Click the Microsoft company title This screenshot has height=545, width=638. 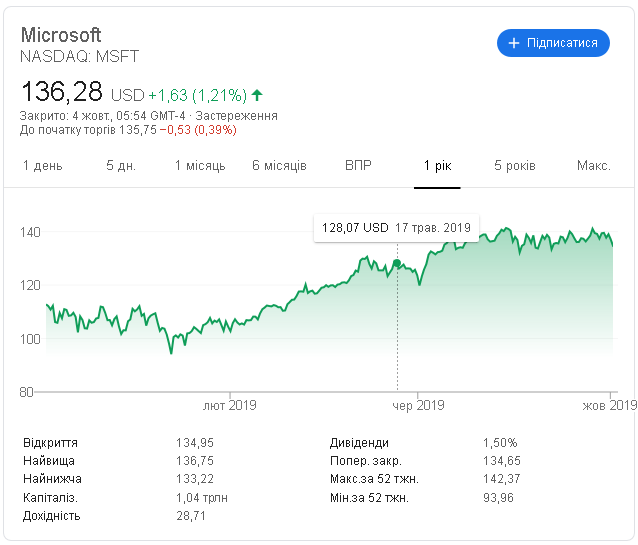pos(61,36)
